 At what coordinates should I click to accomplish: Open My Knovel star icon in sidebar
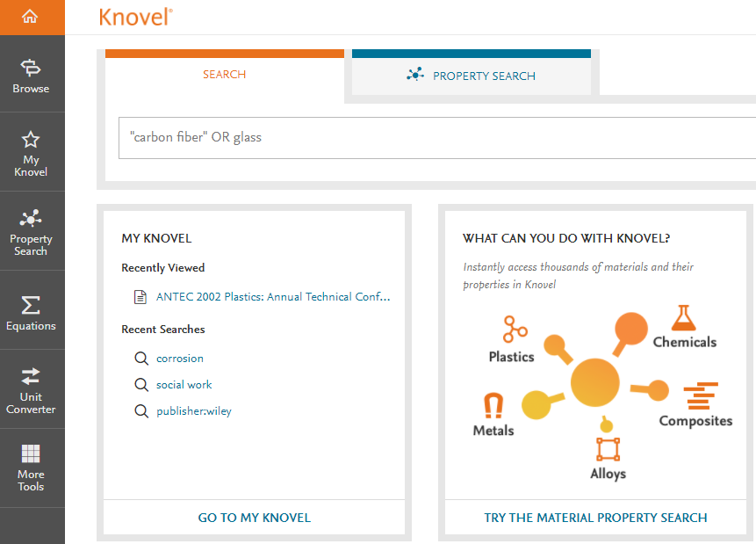(x=31, y=140)
